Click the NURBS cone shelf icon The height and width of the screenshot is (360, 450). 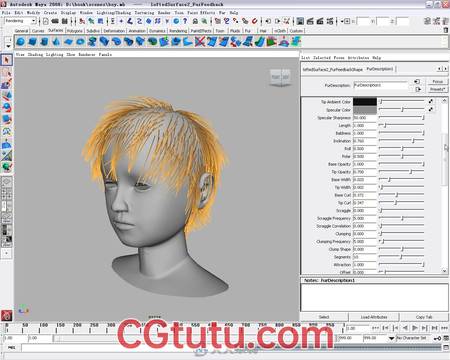tap(57, 42)
